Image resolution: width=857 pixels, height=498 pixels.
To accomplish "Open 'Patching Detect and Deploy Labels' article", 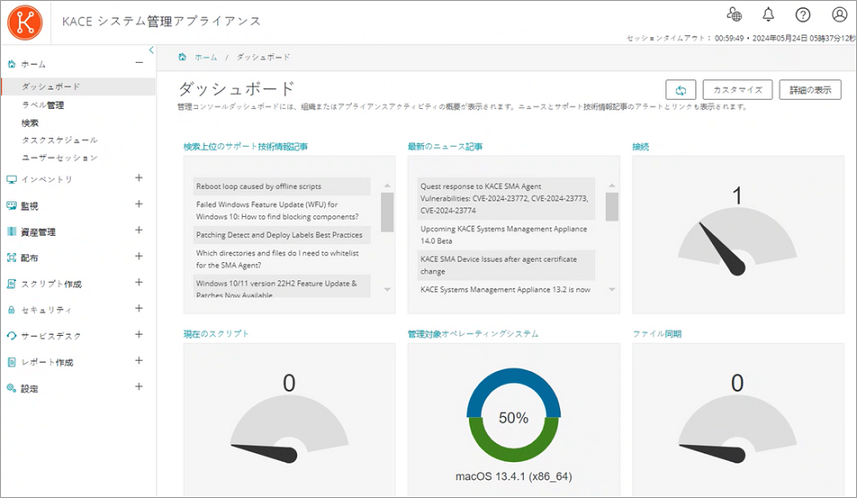I will (x=281, y=235).
